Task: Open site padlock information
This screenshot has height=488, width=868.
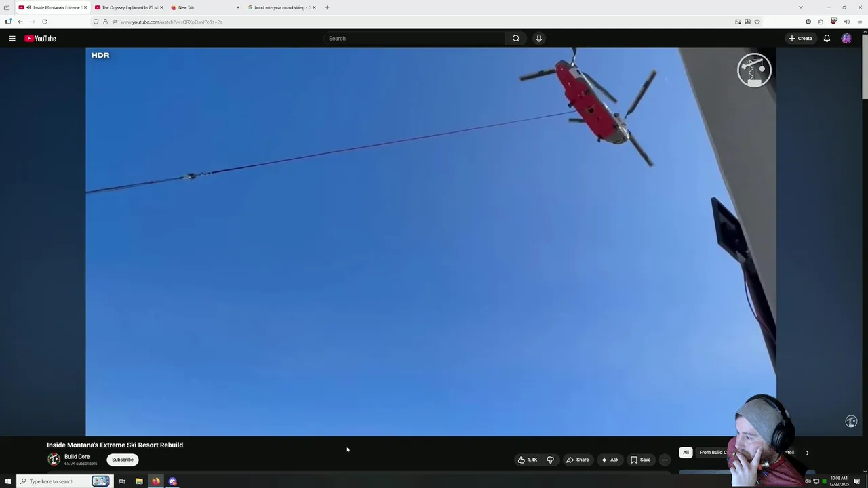Action: (x=105, y=22)
